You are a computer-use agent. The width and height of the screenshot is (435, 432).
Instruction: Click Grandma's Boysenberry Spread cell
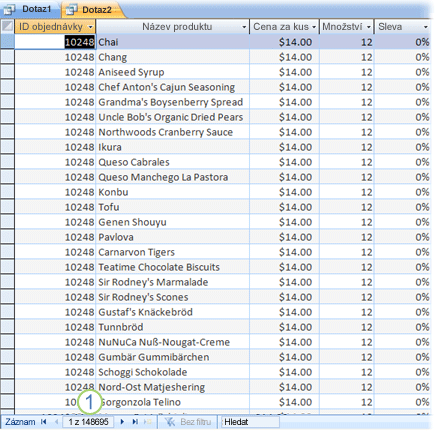pos(173,102)
